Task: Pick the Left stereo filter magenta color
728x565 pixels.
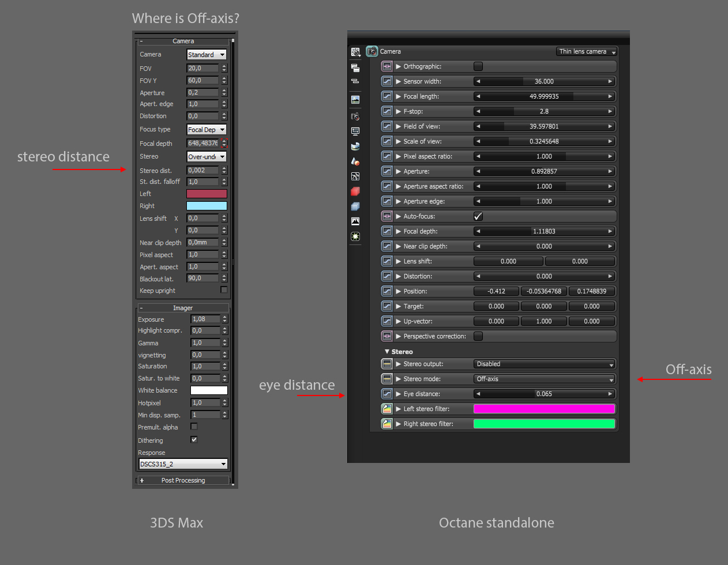Action: click(x=544, y=409)
